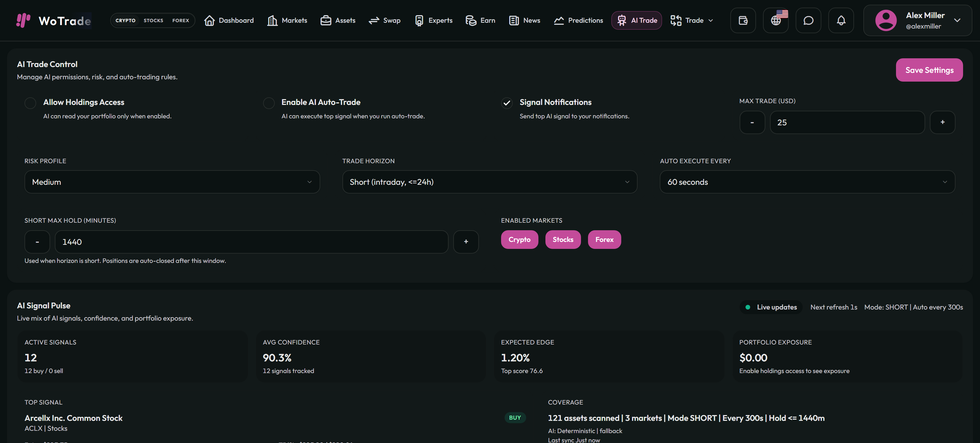Click Arcellx Inc. Common Stock signal name
The image size is (980, 443).
point(73,418)
